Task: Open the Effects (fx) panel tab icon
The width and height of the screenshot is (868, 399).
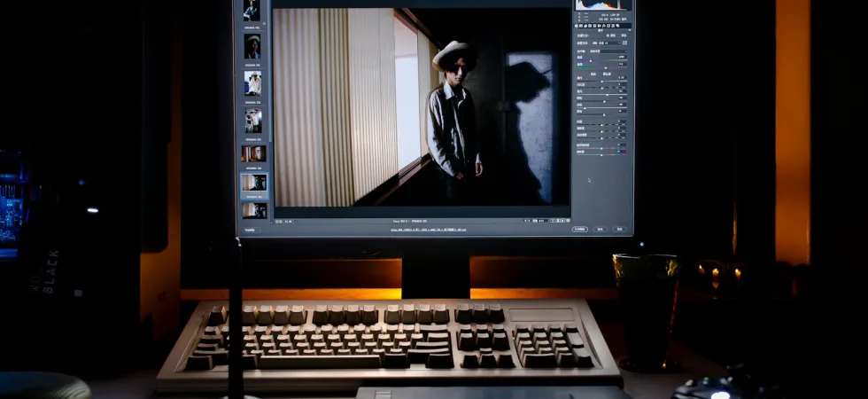Action: point(604,26)
